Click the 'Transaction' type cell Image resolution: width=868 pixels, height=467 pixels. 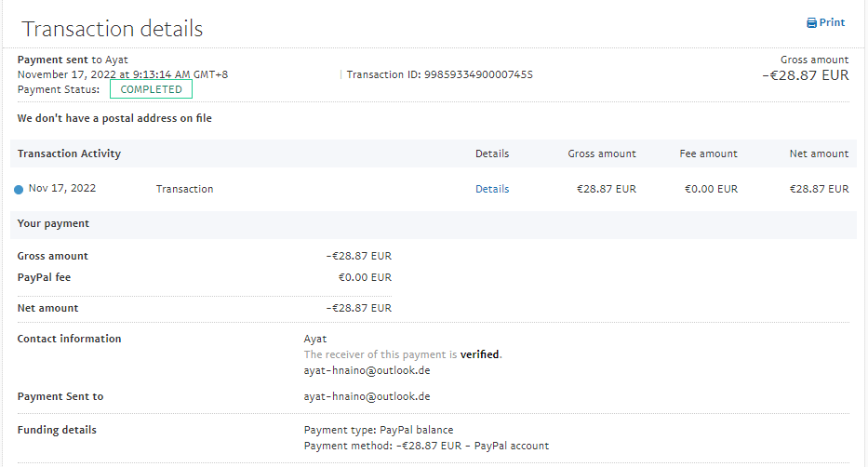pos(184,189)
